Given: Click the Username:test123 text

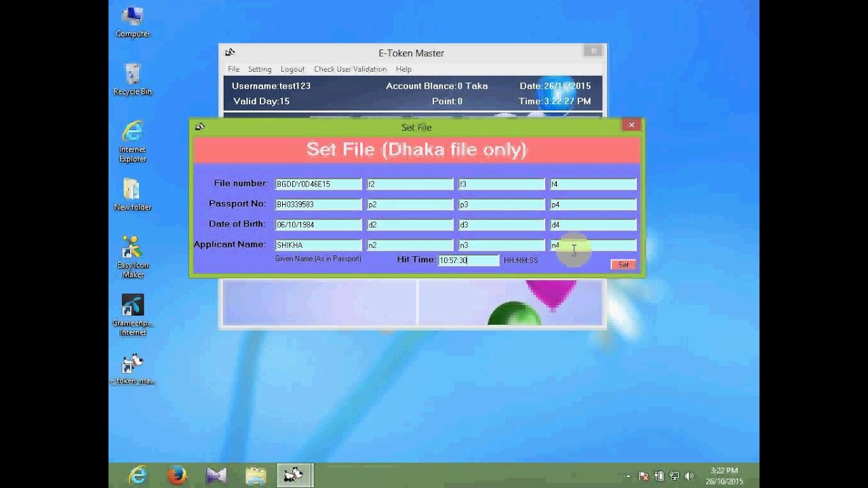Looking at the screenshot, I should click(271, 86).
